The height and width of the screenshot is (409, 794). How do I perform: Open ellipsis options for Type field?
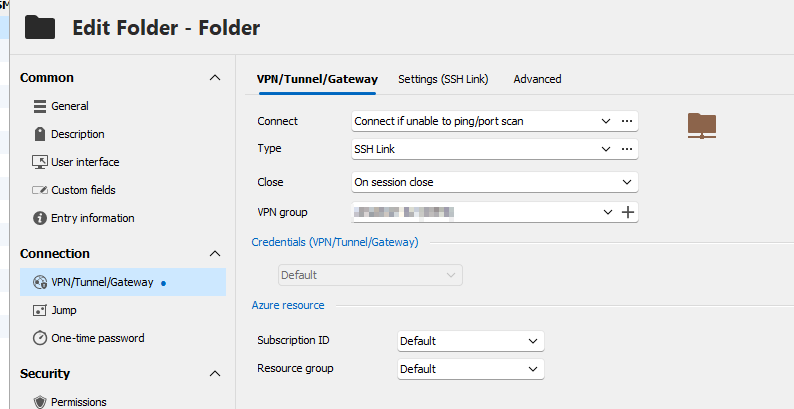[x=627, y=149]
